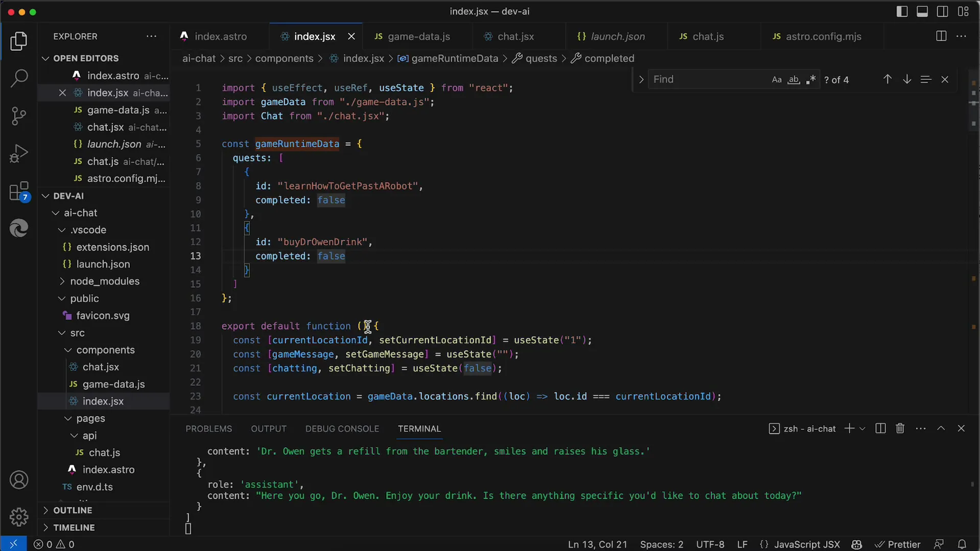This screenshot has width=980, height=551.
Task: Toggle the primary side bar visibility
Action: pyautogui.click(x=902, y=11)
